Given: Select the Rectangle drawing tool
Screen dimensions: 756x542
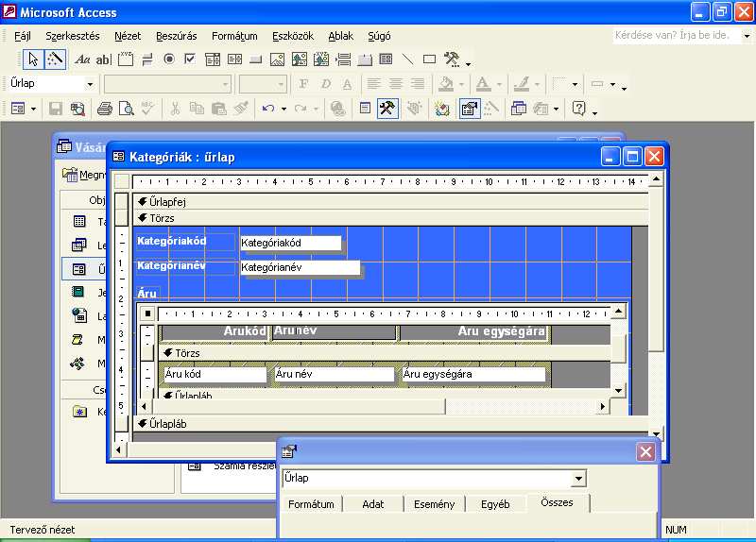Looking at the screenshot, I should point(429,59).
